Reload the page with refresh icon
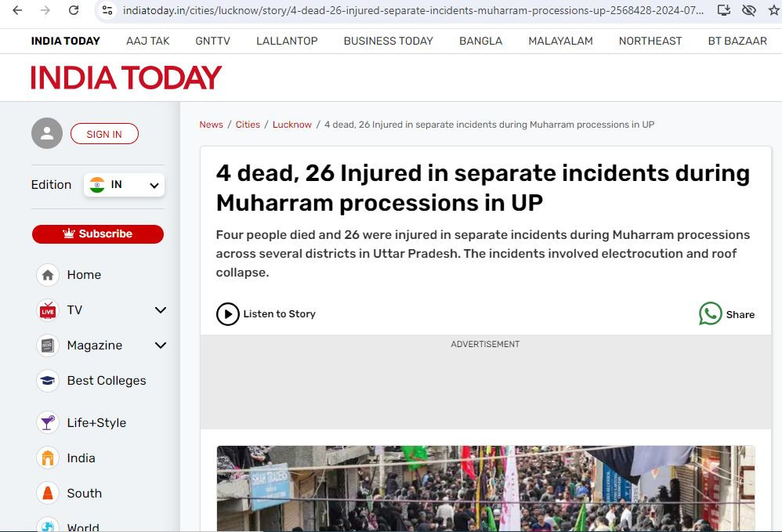Image resolution: width=782 pixels, height=532 pixels. click(x=74, y=10)
